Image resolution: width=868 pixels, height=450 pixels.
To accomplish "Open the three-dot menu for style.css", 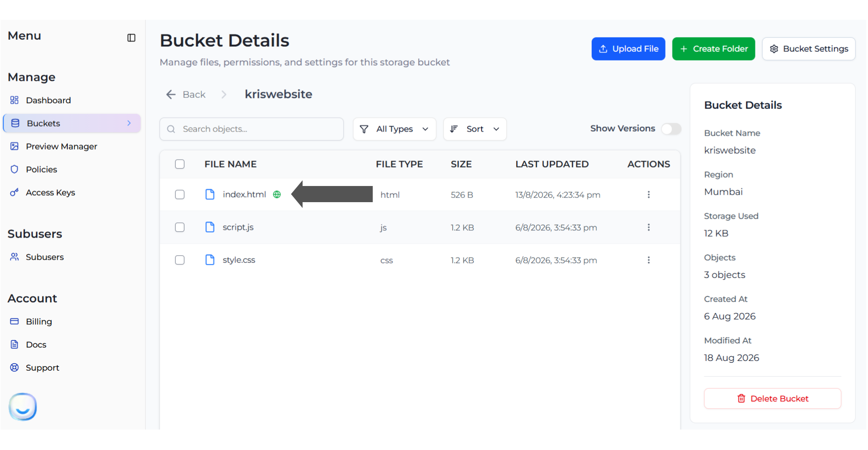I will point(648,260).
